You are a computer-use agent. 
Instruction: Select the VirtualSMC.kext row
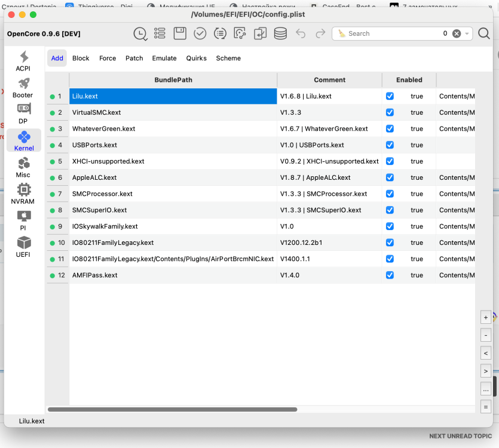(173, 112)
